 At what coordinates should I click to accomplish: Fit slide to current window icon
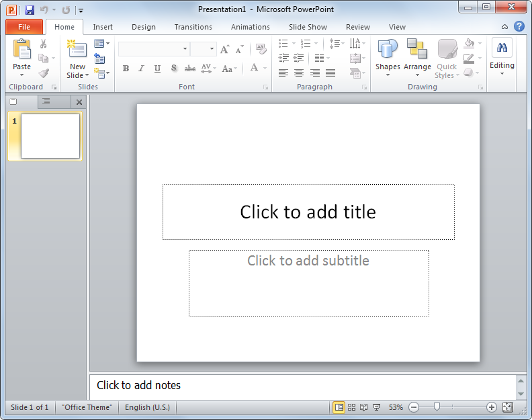pyautogui.click(x=507, y=407)
